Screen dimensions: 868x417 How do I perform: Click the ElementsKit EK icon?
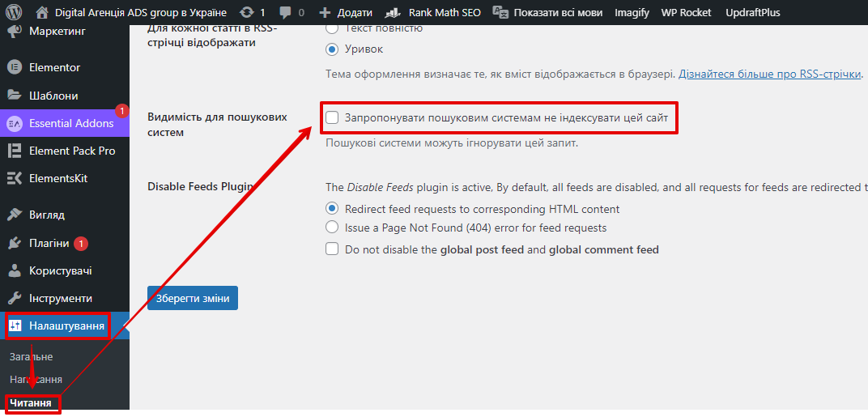[15, 178]
